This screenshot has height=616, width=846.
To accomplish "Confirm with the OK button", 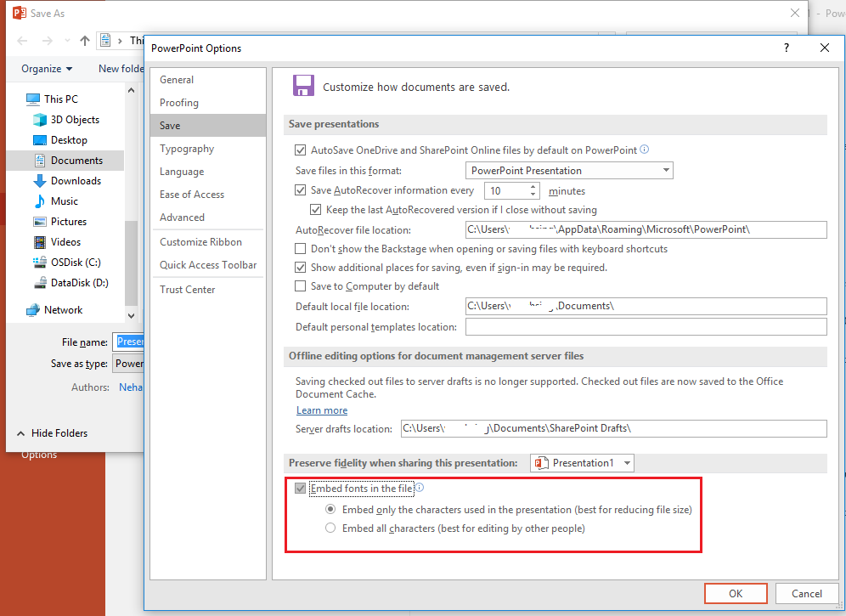I will point(736,593).
